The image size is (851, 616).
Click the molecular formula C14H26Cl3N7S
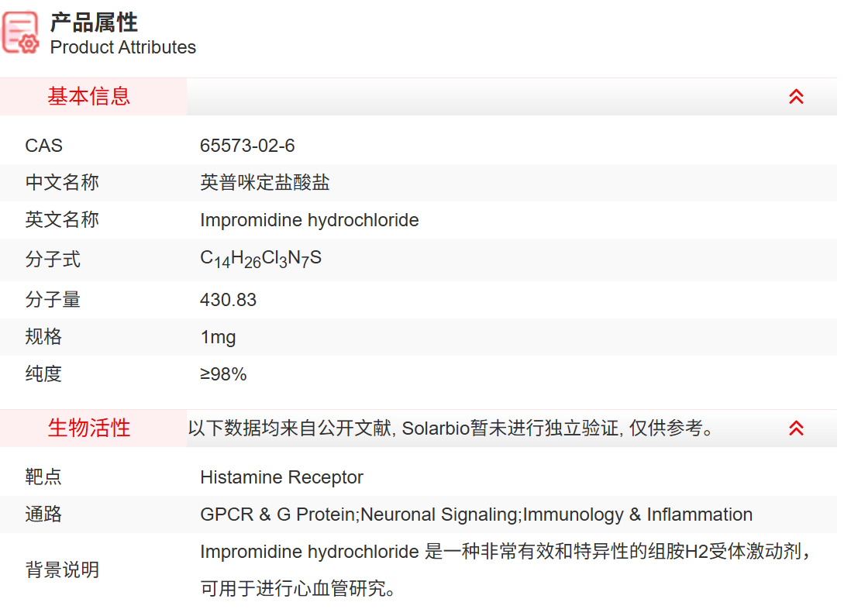click(260, 259)
